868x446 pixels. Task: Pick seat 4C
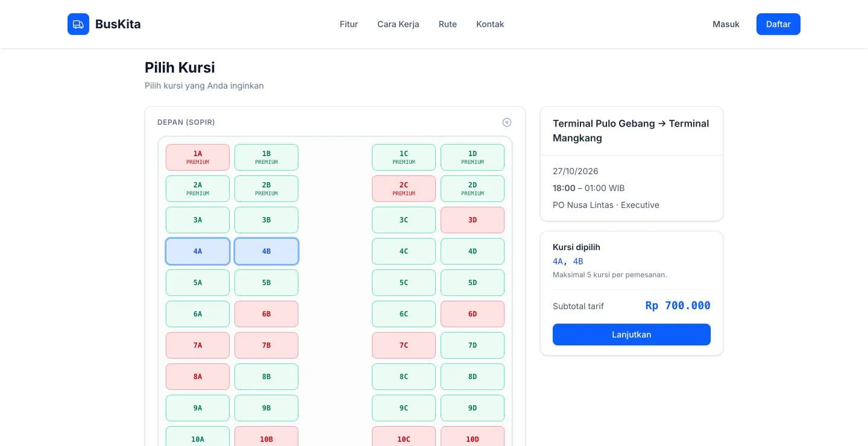click(404, 251)
